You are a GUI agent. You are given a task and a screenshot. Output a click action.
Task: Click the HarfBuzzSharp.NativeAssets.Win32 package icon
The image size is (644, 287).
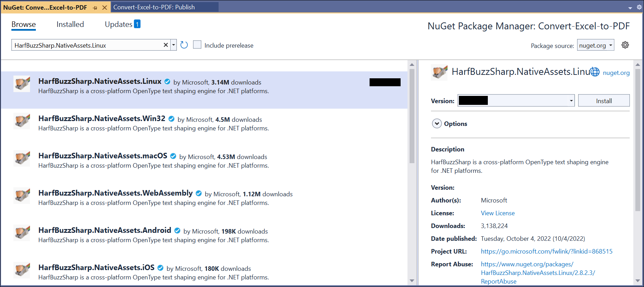coord(22,121)
